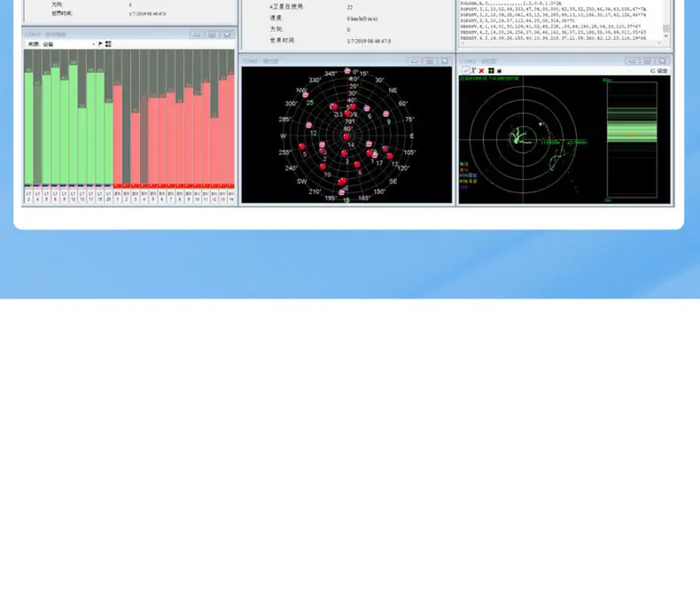Close the position plot window

click(x=663, y=61)
